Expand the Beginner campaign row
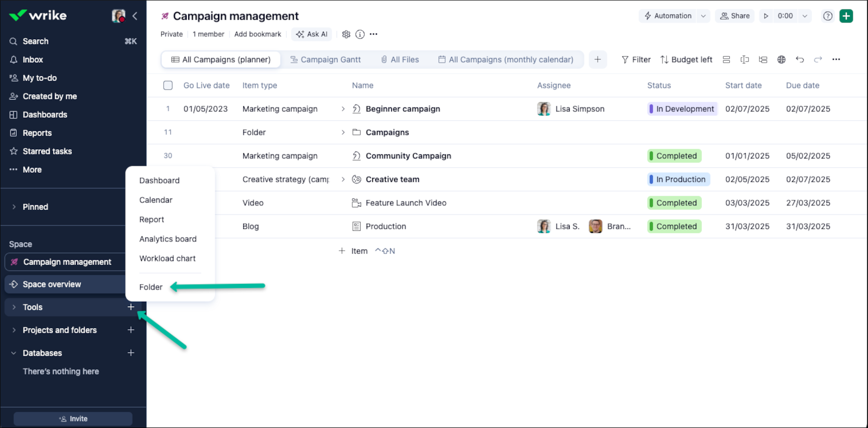Image resolution: width=868 pixels, height=428 pixels. click(343, 109)
